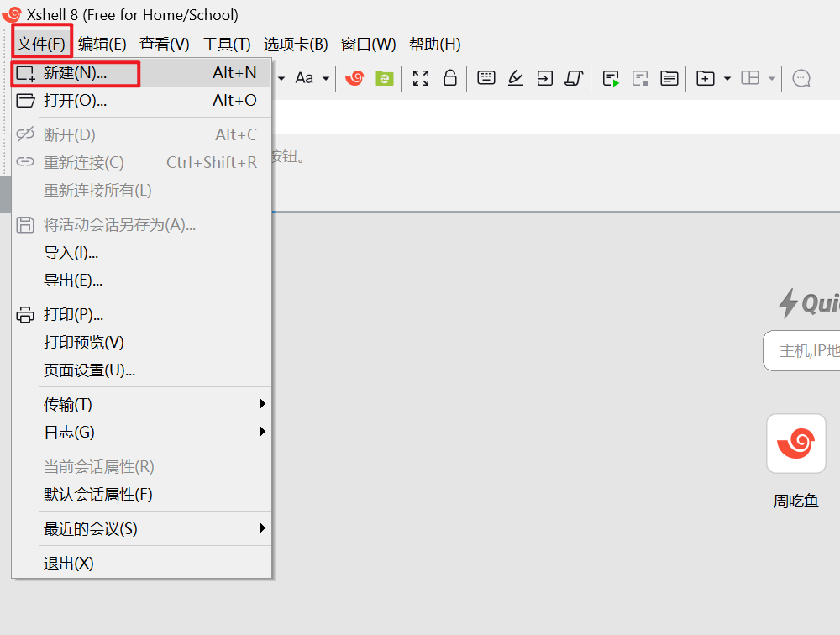Select 导入(I)... menu entry
The height and width of the screenshot is (635, 840).
click(141, 252)
